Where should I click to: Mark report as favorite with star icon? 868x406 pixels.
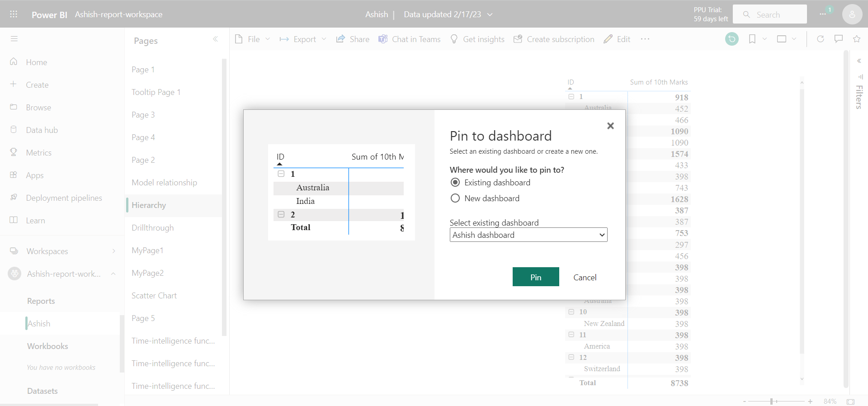pos(856,39)
